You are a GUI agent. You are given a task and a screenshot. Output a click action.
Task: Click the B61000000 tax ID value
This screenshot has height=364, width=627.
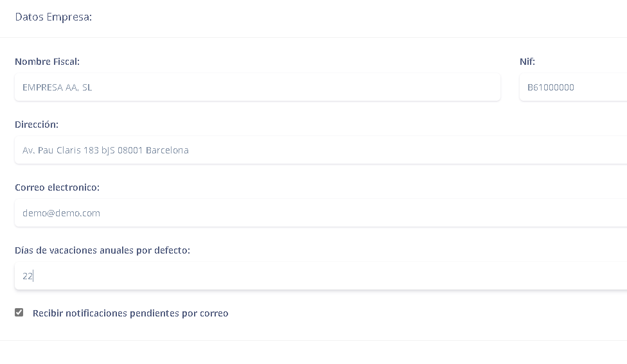point(551,87)
